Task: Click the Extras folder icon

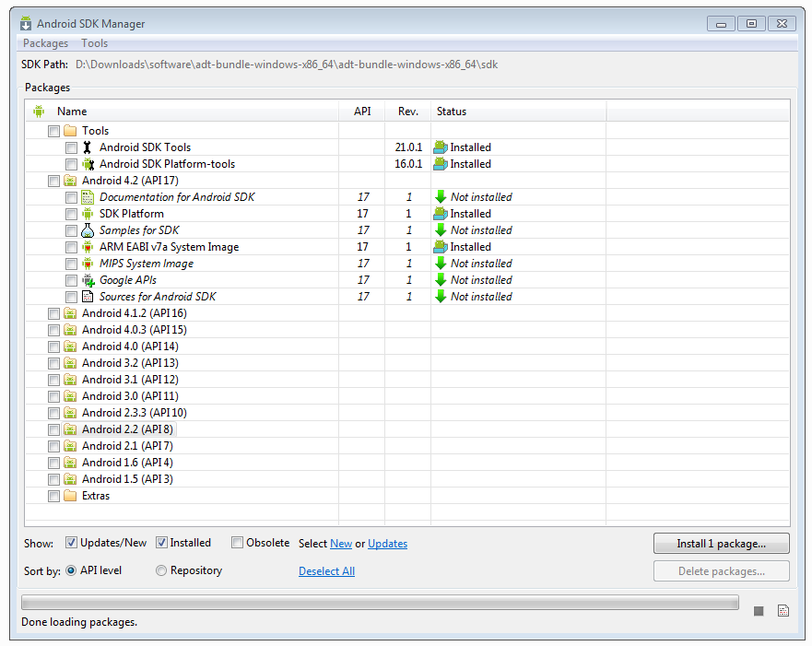Action: pos(70,496)
